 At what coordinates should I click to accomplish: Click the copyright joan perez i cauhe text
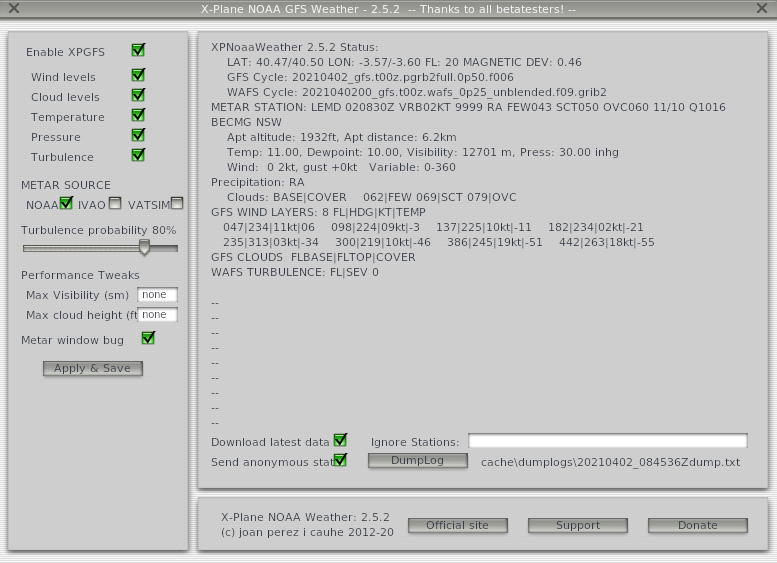coord(307,533)
